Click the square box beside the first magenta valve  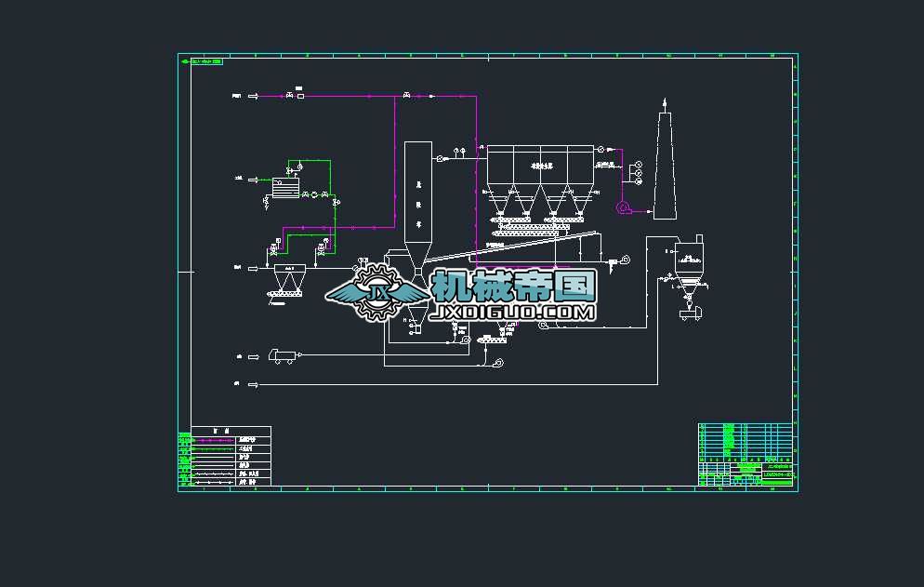300,96
